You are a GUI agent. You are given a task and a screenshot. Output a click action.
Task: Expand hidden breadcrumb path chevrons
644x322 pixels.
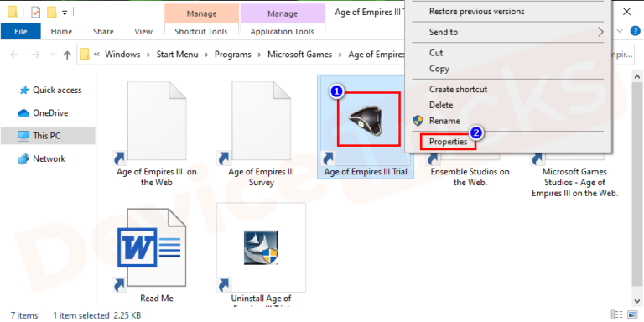pyautogui.click(x=97, y=55)
